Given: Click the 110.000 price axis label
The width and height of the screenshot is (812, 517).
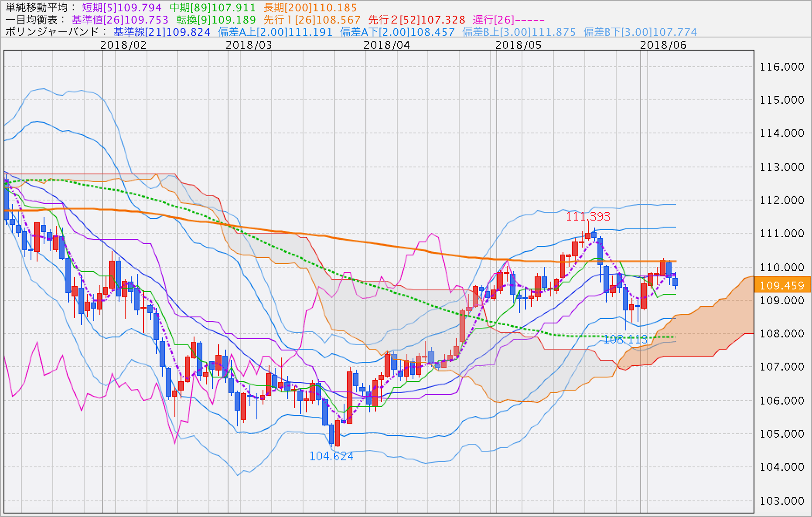Looking at the screenshot, I should click(x=782, y=267).
